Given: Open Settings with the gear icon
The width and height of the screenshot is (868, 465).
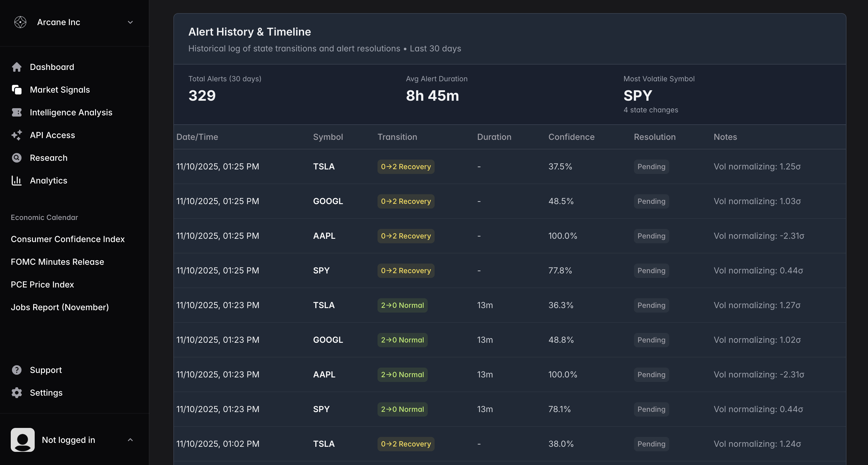Looking at the screenshot, I should pos(16,393).
